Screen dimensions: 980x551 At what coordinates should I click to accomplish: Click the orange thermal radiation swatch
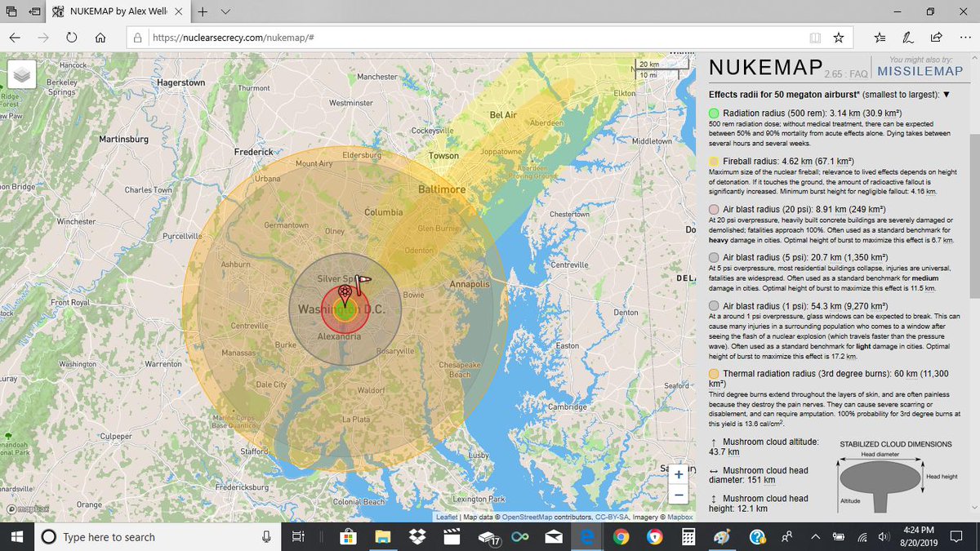(x=714, y=373)
